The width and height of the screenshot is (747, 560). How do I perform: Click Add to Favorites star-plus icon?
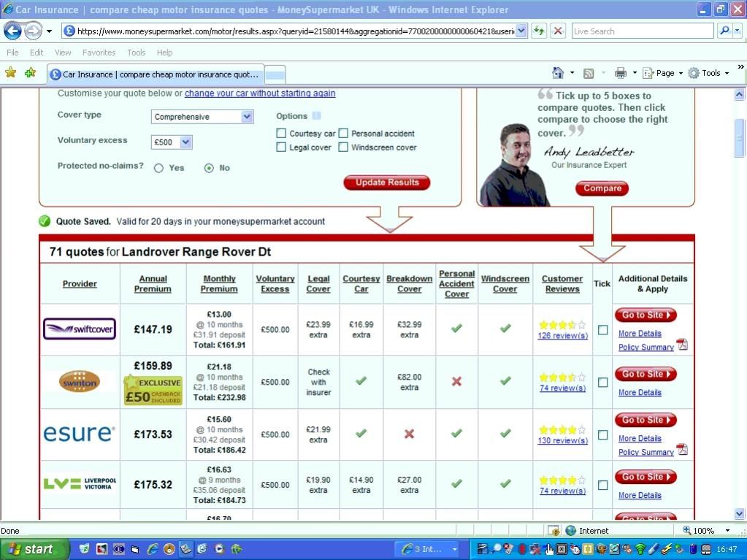coord(31,72)
